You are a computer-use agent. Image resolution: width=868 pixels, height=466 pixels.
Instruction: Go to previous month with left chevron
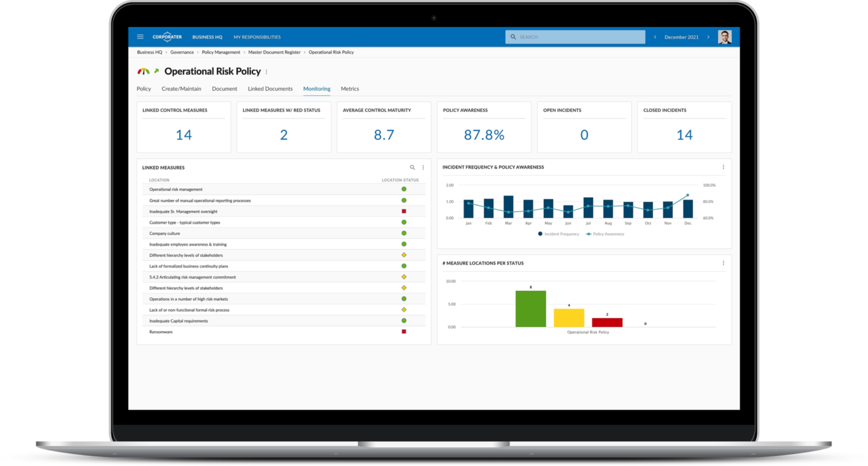(x=654, y=36)
